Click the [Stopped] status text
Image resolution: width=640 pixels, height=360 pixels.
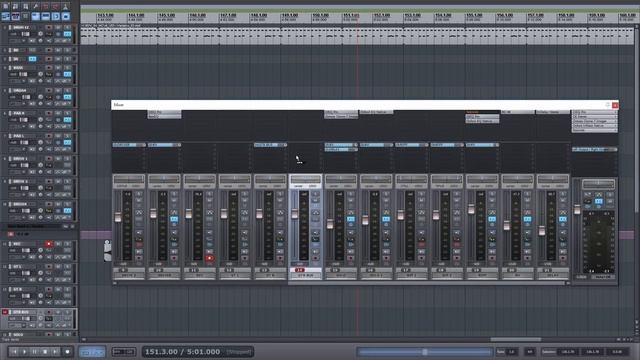(239, 351)
